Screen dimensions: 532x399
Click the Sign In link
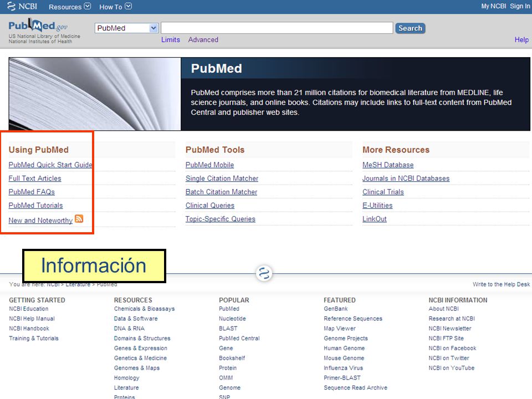tap(519, 6)
